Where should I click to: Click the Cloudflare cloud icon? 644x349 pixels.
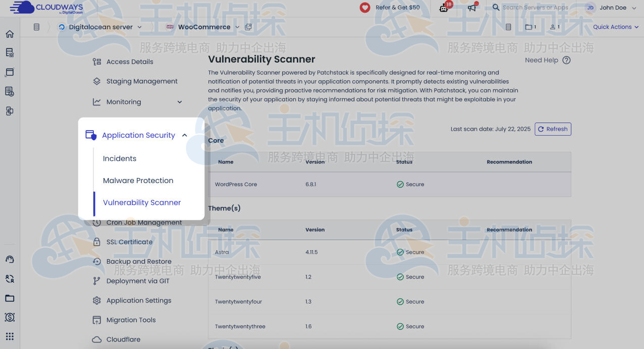[97, 339]
